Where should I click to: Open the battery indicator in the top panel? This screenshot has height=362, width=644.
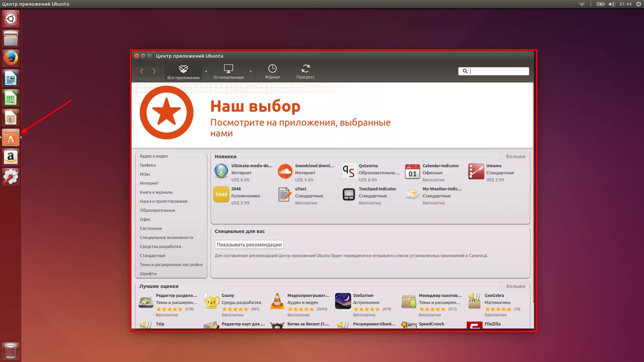600,4
